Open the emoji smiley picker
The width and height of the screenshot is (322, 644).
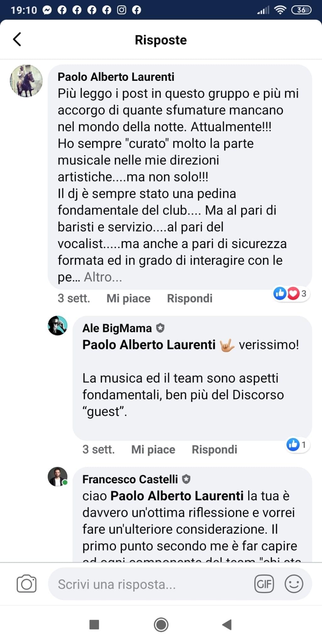click(294, 584)
